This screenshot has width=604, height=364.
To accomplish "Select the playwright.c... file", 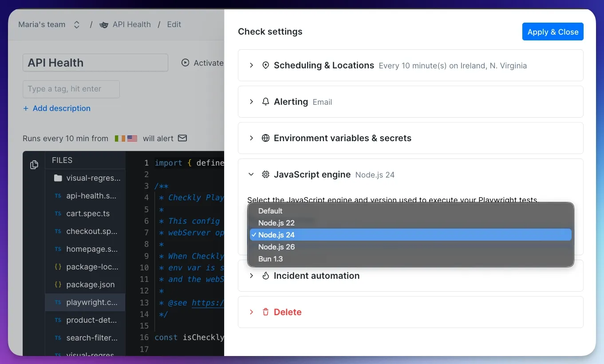I will pyautogui.click(x=85, y=302).
